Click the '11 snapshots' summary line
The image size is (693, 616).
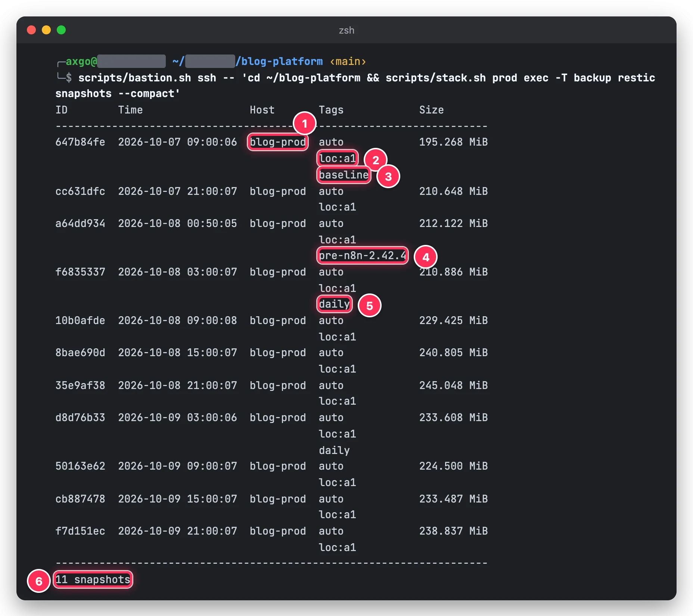[x=93, y=579]
